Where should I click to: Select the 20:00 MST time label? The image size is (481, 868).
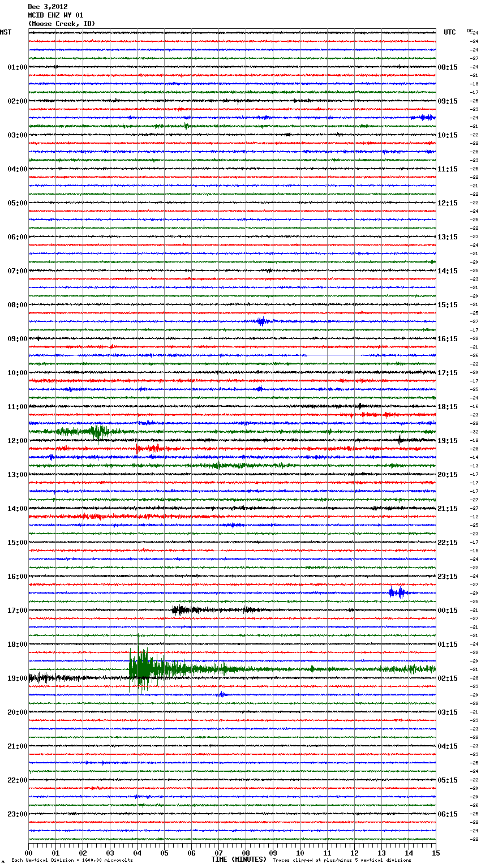pos(17,712)
